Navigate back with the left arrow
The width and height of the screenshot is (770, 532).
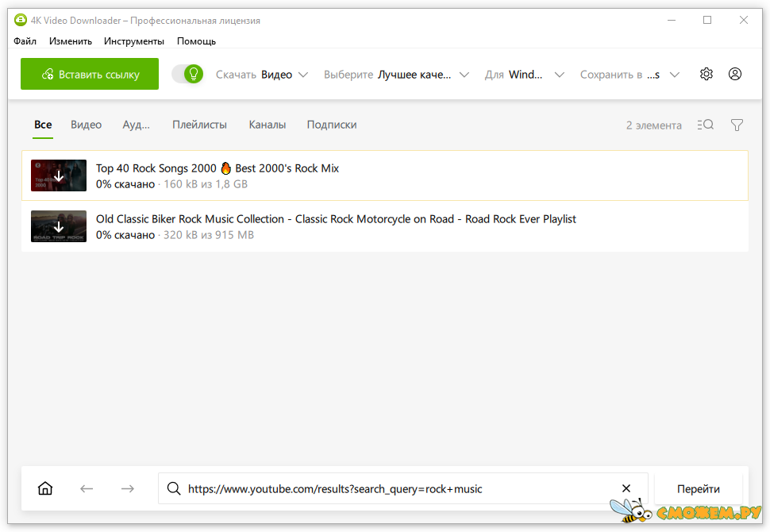[x=87, y=488]
